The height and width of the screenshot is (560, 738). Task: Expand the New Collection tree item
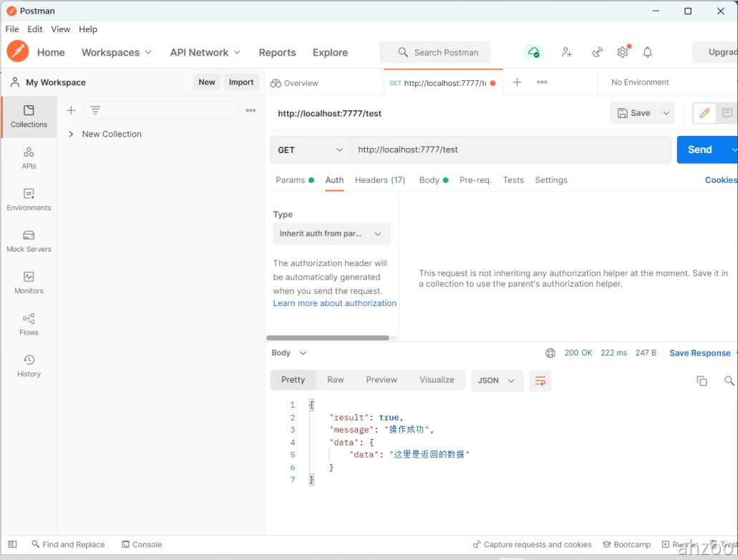click(x=71, y=134)
